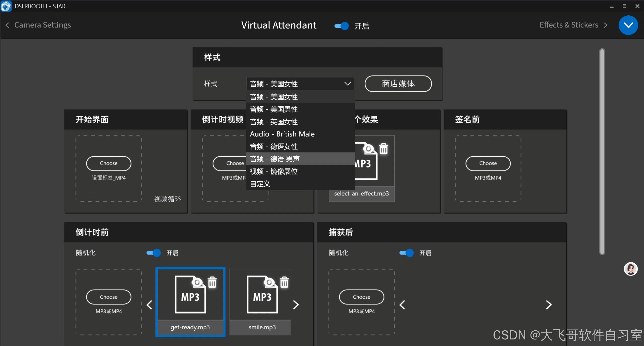Delete smile.mp3 with its trash icon

(x=284, y=282)
